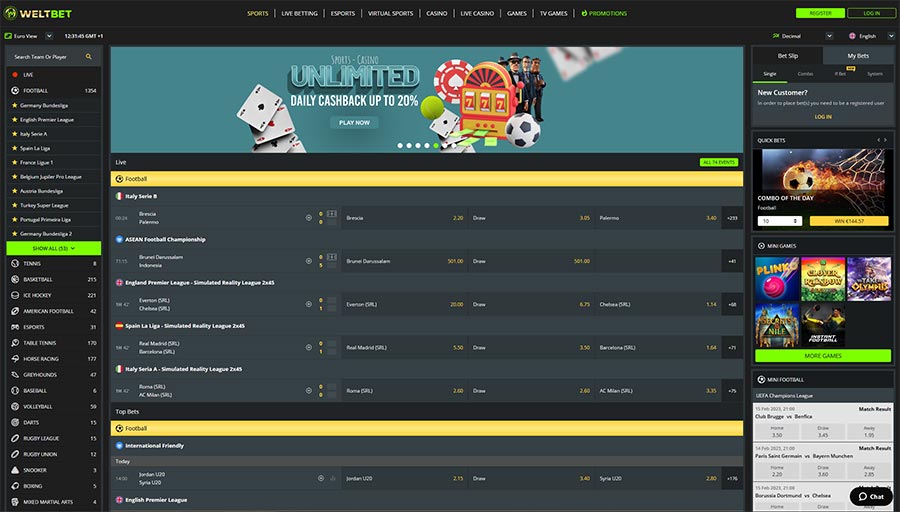Expand +68 markets for Everton match
The image size is (900, 512).
(x=732, y=304)
